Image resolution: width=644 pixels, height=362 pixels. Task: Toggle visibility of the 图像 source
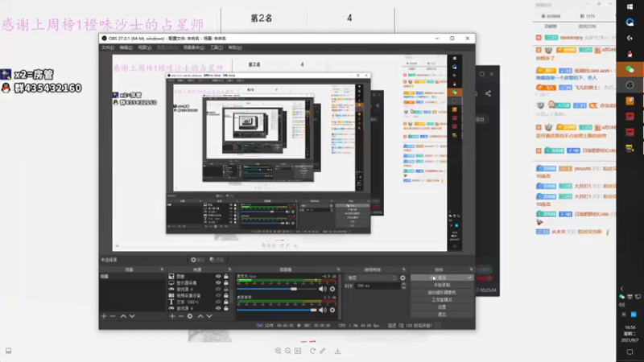218,277
